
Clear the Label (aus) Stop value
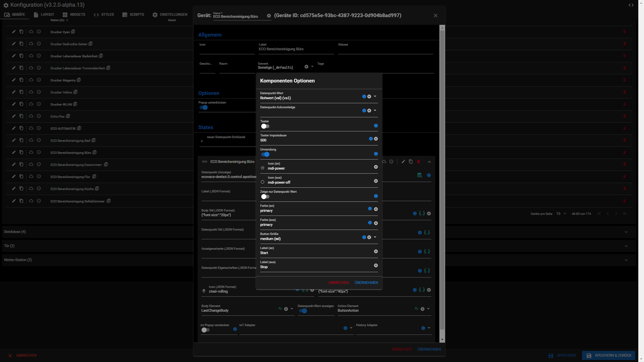pos(376,265)
